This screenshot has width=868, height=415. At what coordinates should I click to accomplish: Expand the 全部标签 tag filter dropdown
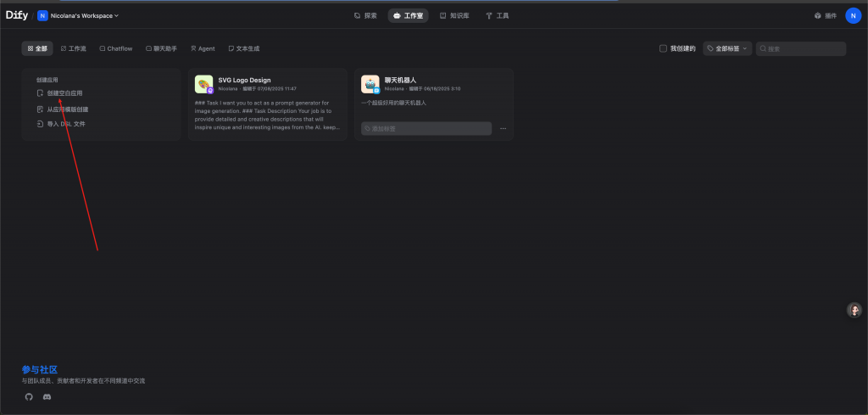(x=727, y=49)
